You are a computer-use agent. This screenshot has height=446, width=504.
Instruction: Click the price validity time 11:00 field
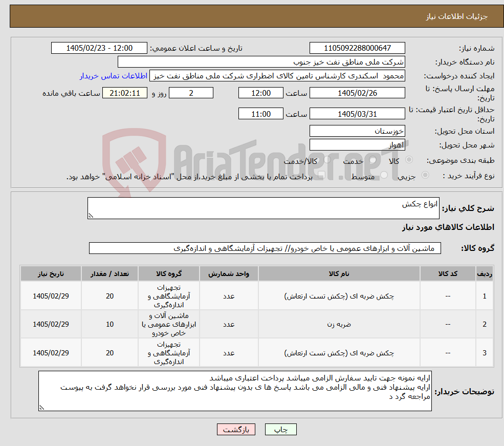click(x=260, y=114)
